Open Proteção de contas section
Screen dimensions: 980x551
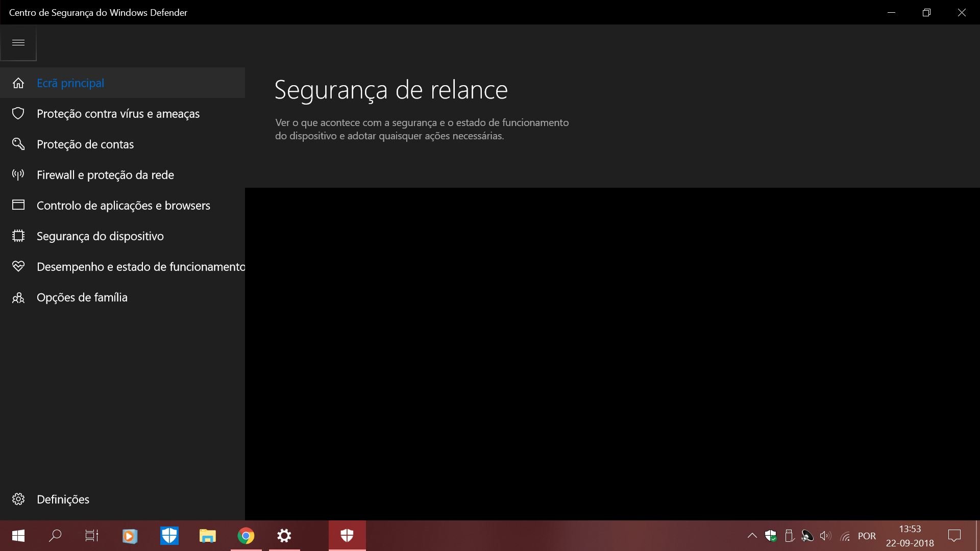(x=122, y=144)
